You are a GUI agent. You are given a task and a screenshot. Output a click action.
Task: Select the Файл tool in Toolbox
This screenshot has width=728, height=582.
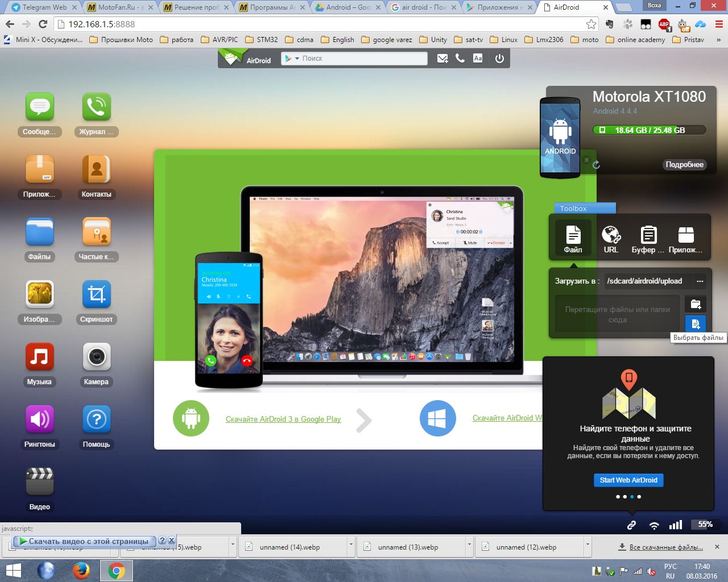pos(573,238)
